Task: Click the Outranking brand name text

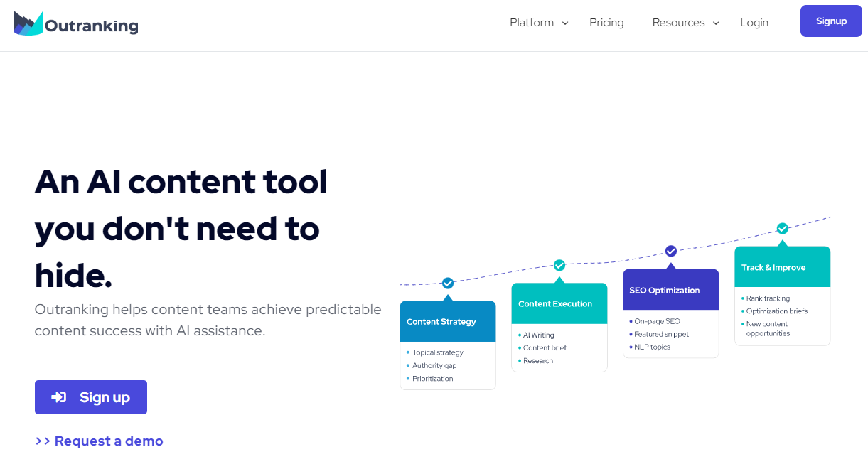Action: pos(92,26)
